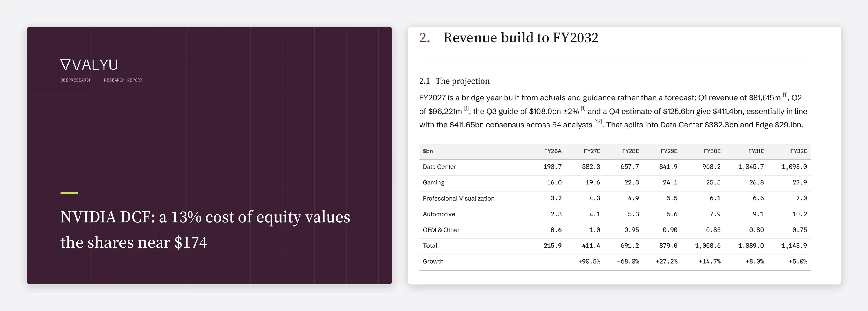
Task: Select the Total row label
Action: 430,246
